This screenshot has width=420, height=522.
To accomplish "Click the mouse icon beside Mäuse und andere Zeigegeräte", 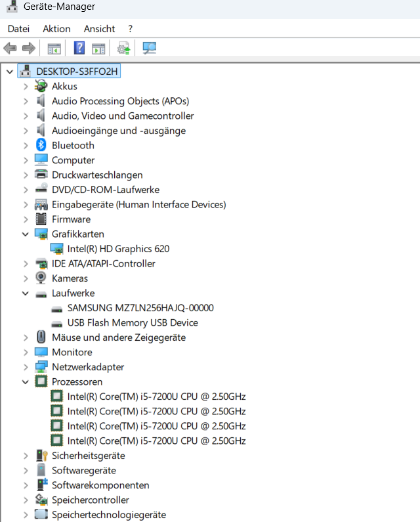I will point(41,337).
